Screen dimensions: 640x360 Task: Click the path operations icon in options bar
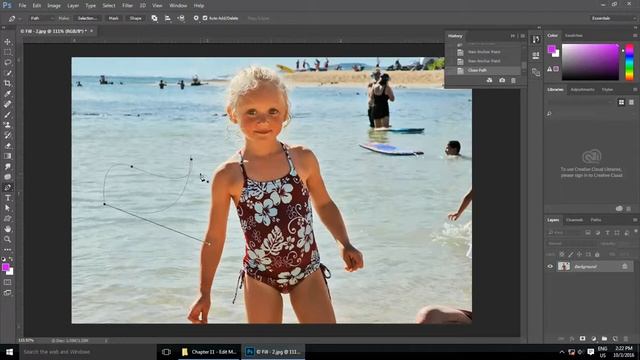coord(154,18)
